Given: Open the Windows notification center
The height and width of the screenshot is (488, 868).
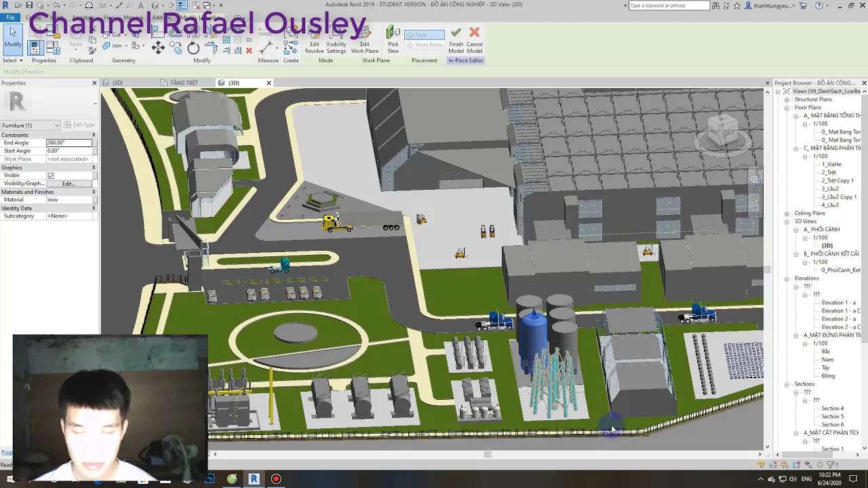Looking at the screenshot, I should (x=853, y=479).
